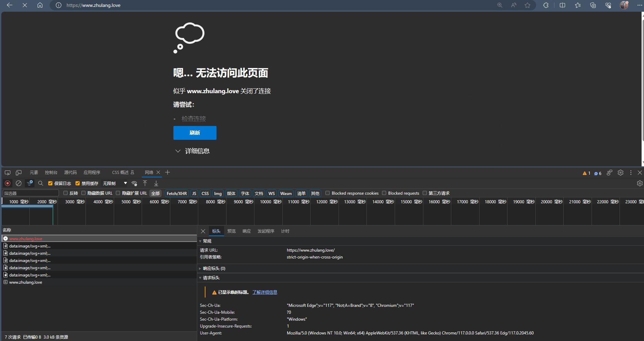Switch to 控制台 DevTools tab
This screenshot has width=644, height=341.
pos(51,173)
